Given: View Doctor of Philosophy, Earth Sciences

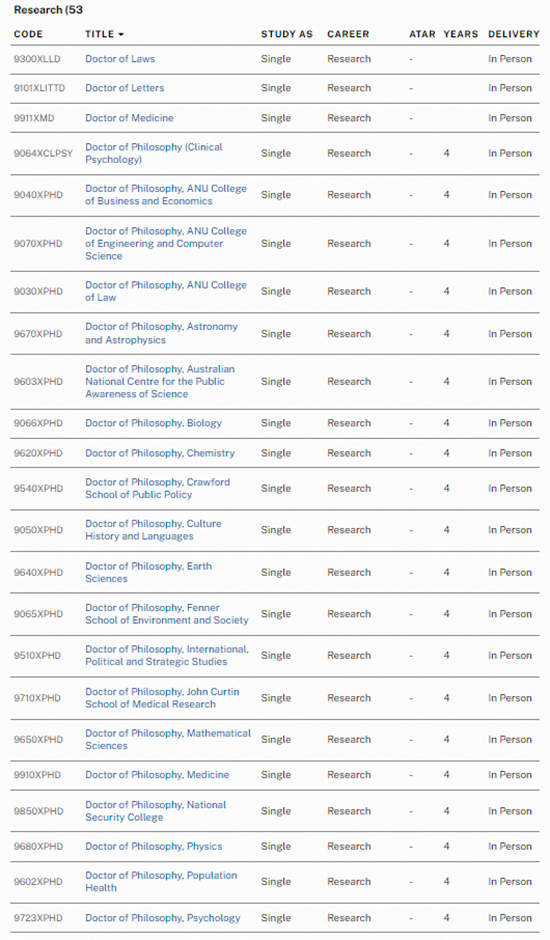Looking at the screenshot, I should point(148,572).
